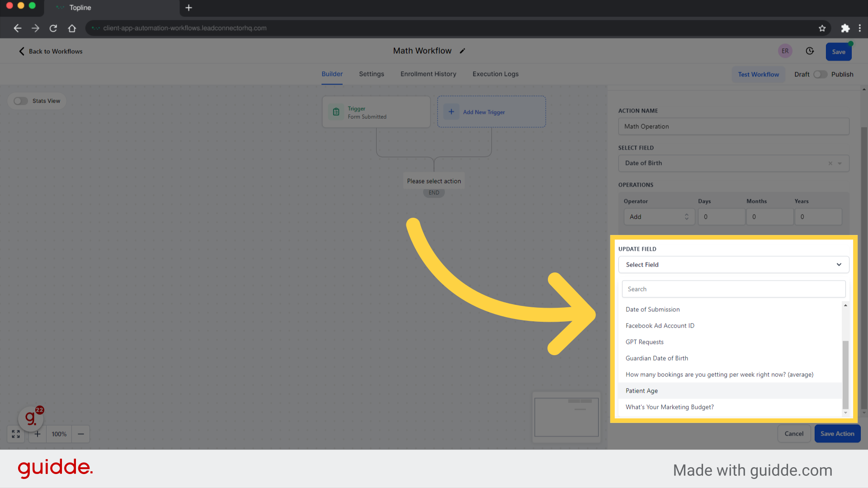868x488 pixels.
Task: Click the dropdown list scrollbar
Action: (x=845, y=375)
